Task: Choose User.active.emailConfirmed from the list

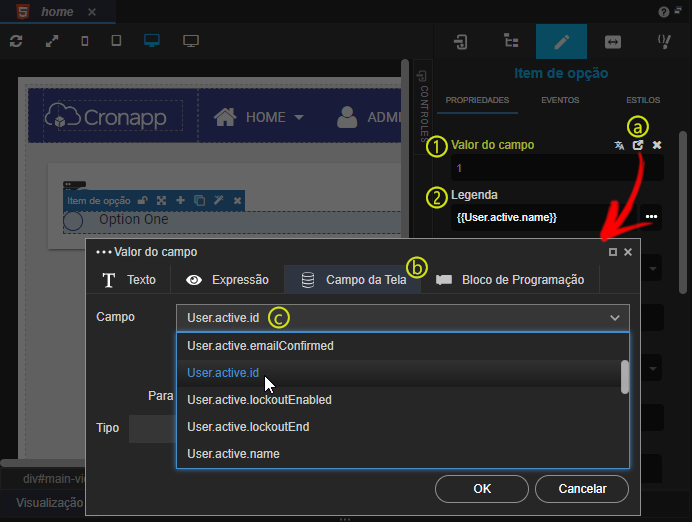Action: pyautogui.click(x=399, y=346)
